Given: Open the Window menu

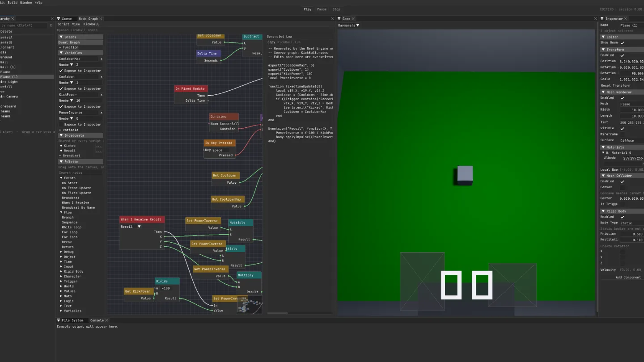Looking at the screenshot, I should pyautogui.click(x=26, y=3).
